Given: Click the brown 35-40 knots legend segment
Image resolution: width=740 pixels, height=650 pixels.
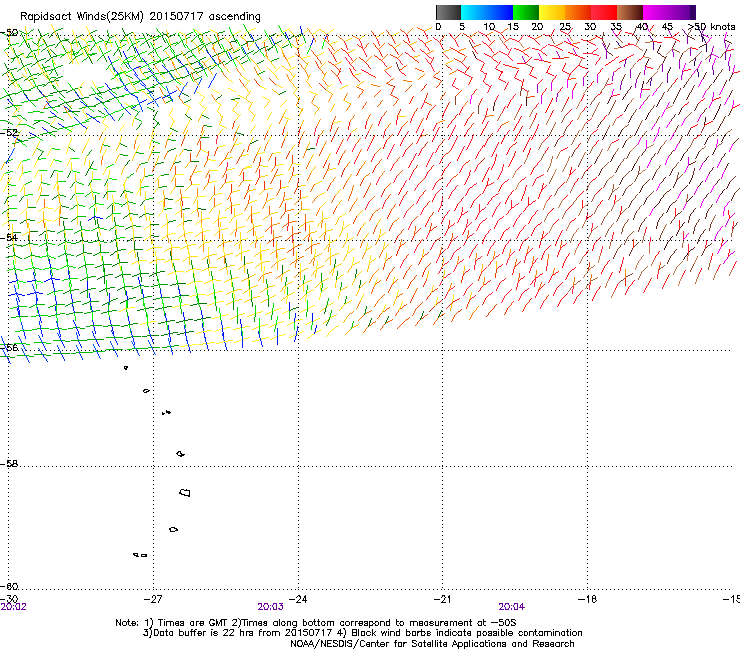Looking at the screenshot, I should (630, 12).
